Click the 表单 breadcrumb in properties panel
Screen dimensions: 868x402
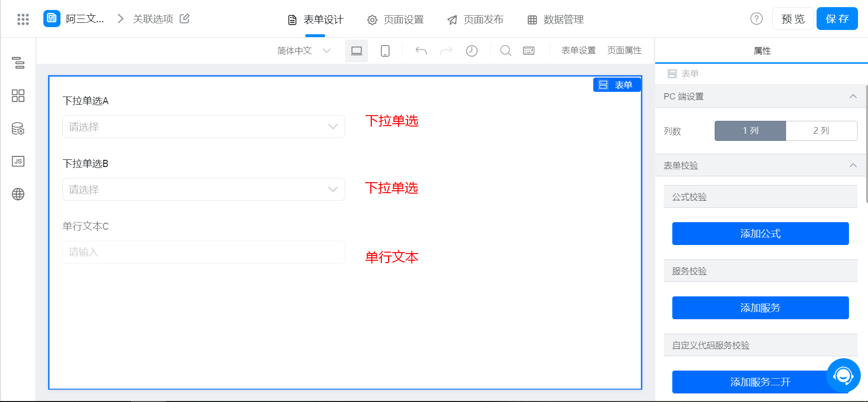(683, 74)
